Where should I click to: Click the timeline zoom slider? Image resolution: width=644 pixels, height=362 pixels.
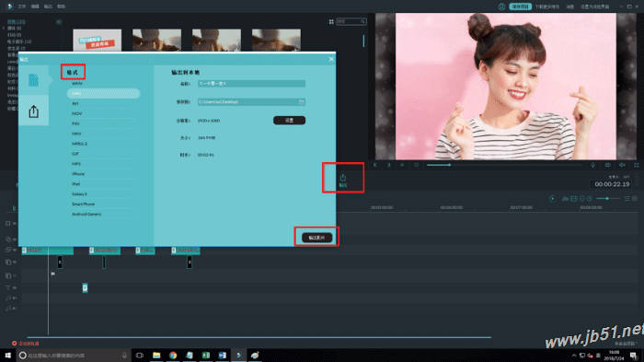click(608, 199)
